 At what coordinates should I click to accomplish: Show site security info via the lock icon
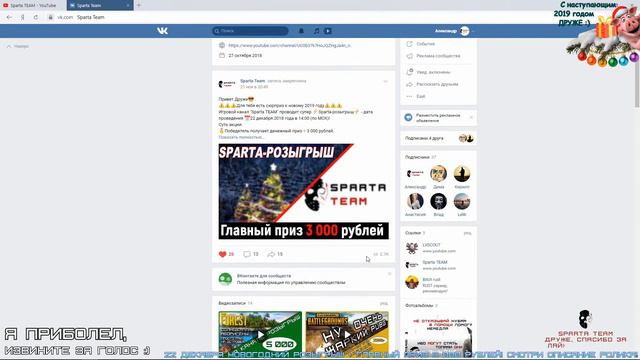[50, 17]
